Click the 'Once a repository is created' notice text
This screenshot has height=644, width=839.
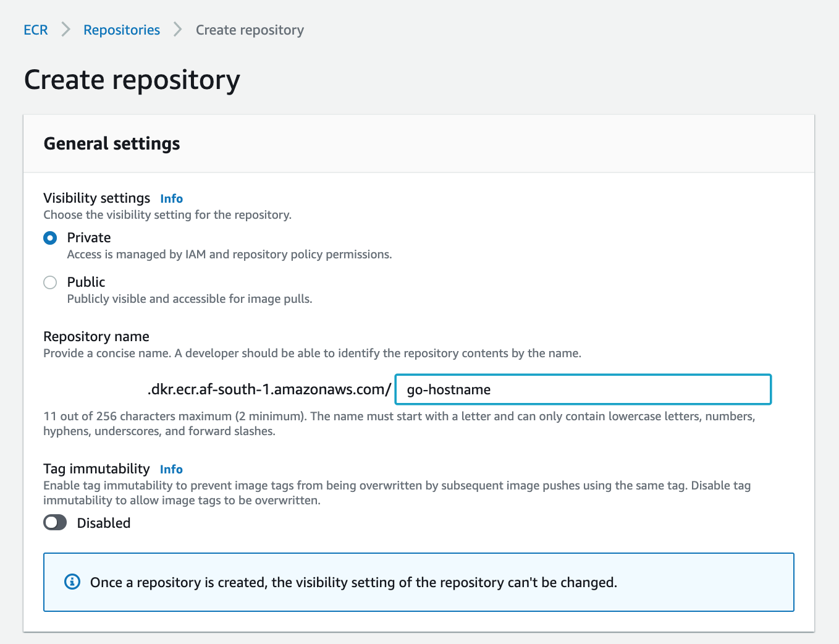click(x=353, y=582)
